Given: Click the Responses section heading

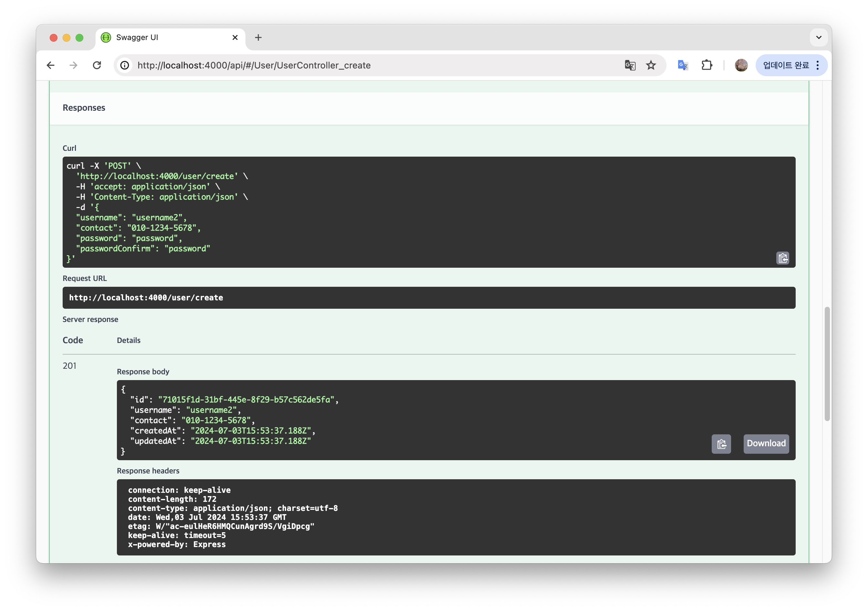Looking at the screenshot, I should coord(84,108).
